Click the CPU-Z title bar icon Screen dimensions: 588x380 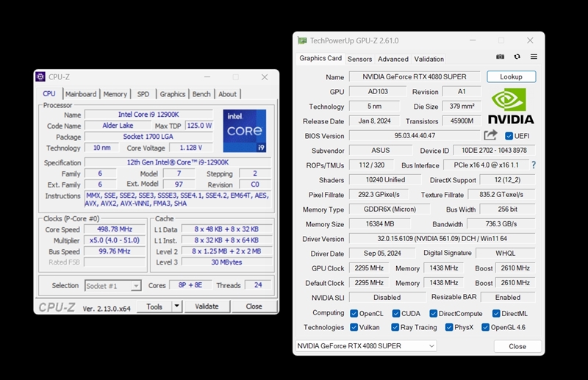point(40,77)
